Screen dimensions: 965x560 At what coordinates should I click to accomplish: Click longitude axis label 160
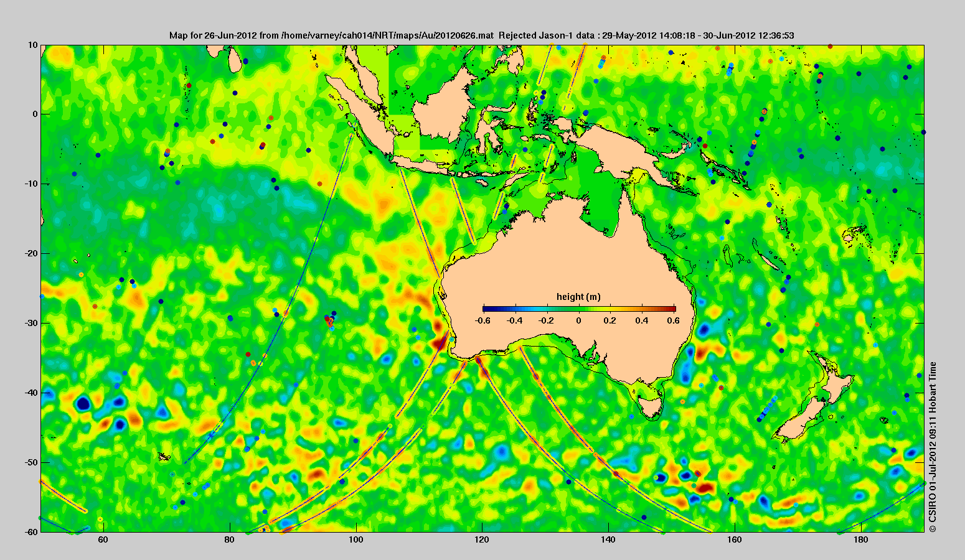[735, 539]
